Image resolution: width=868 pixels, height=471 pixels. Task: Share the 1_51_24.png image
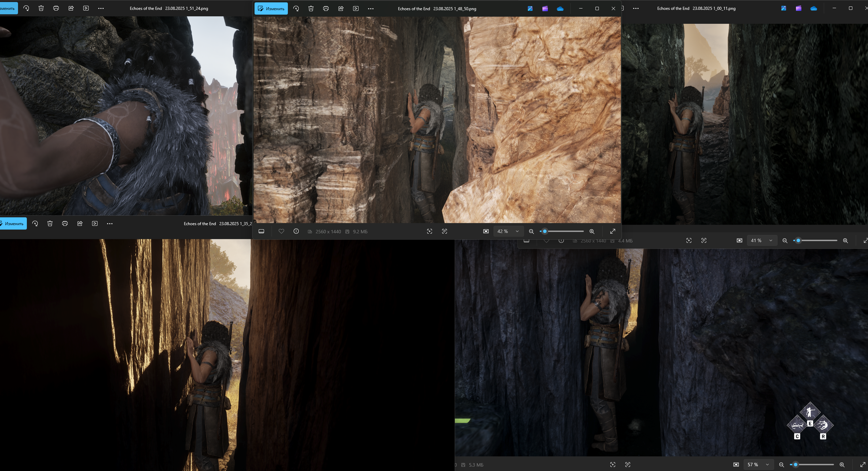tap(71, 8)
